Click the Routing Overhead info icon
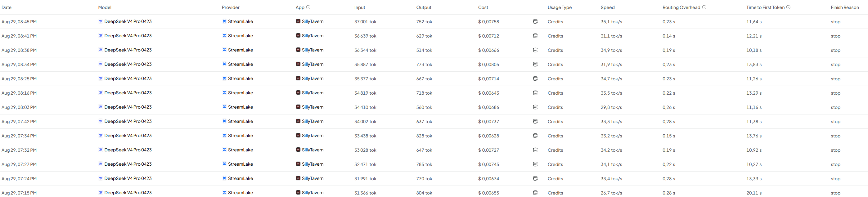Image resolution: width=868 pixels, height=197 pixels. [704, 7]
